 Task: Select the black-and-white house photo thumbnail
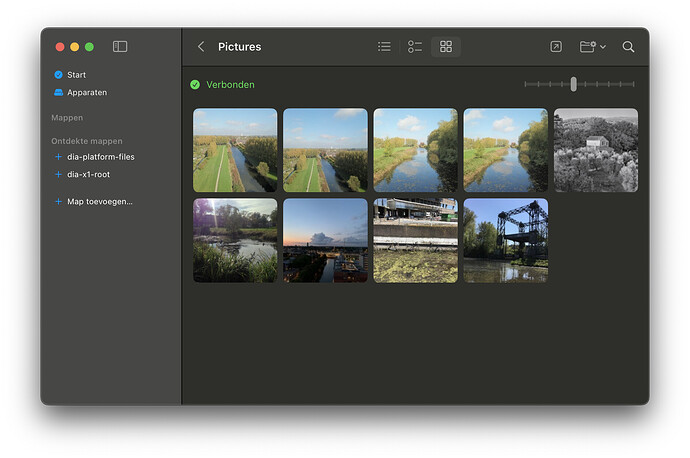pyautogui.click(x=596, y=150)
